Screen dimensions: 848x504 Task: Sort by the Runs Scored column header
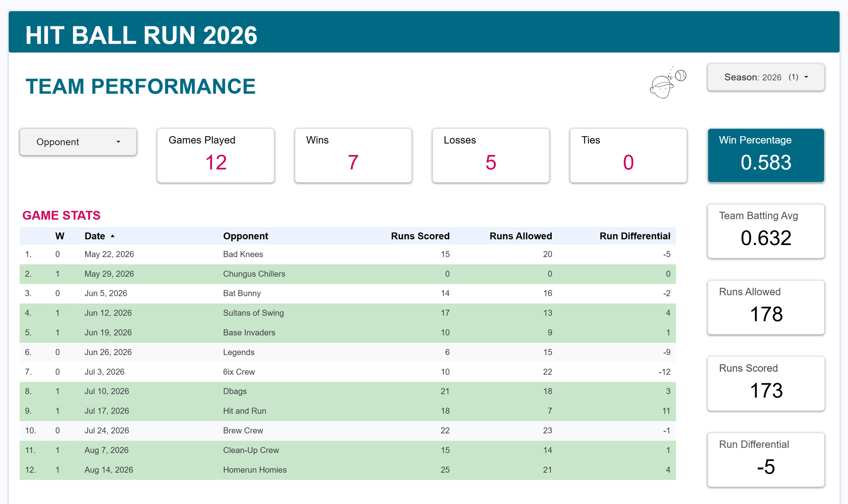[x=420, y=236]
